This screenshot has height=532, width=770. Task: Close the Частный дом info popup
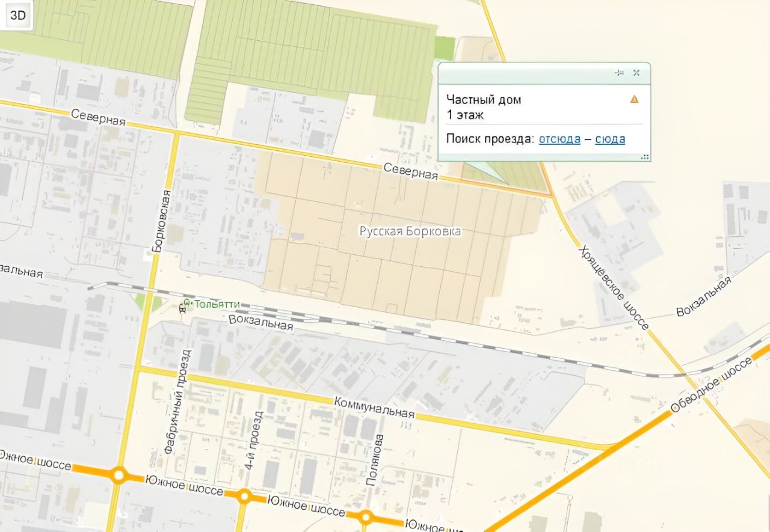click(636, 73)
